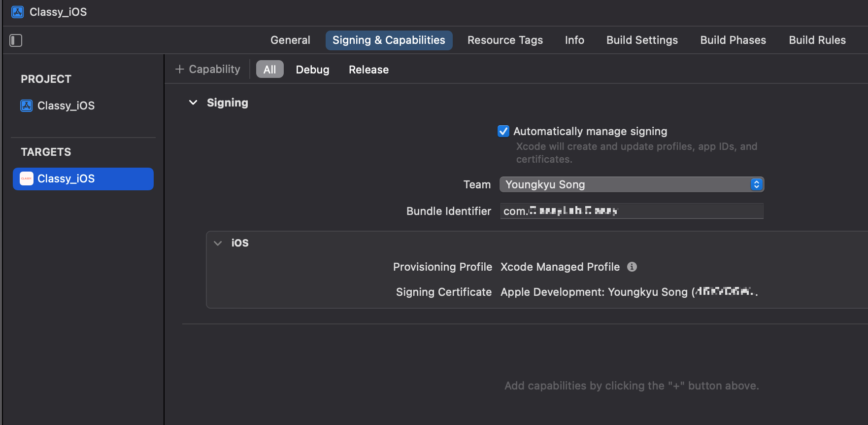Uncheck Automatically manage signing
Image resolution: width=868 pixels, height=425 pixels.
click(x=503, y=131)
